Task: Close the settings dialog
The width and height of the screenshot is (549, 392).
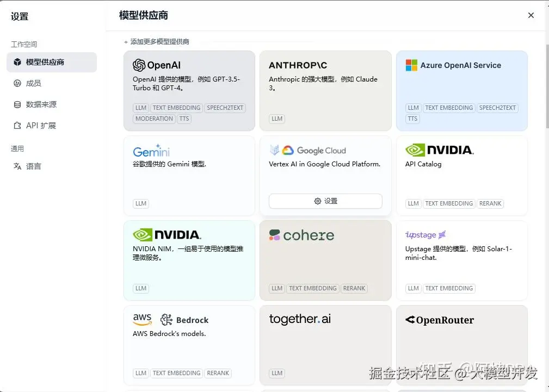Action: 531,15
